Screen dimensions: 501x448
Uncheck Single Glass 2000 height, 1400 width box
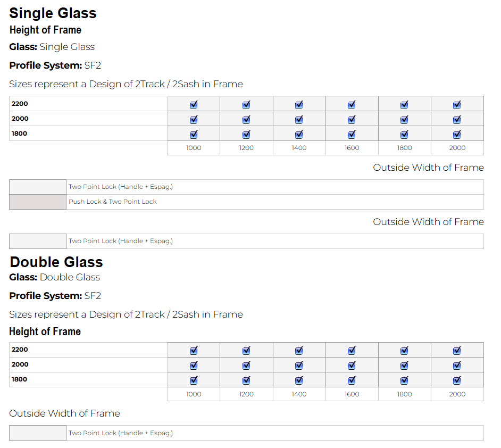point(299,120)
